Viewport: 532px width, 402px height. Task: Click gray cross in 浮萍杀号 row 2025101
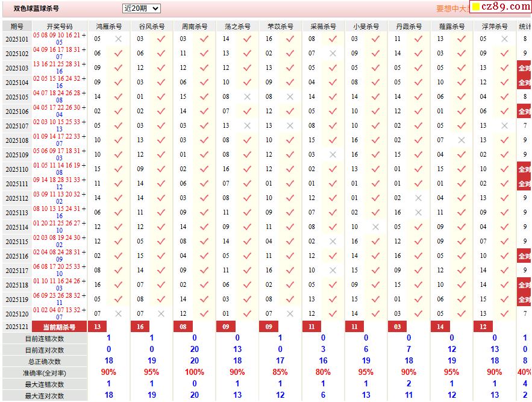tap(504, 39)
